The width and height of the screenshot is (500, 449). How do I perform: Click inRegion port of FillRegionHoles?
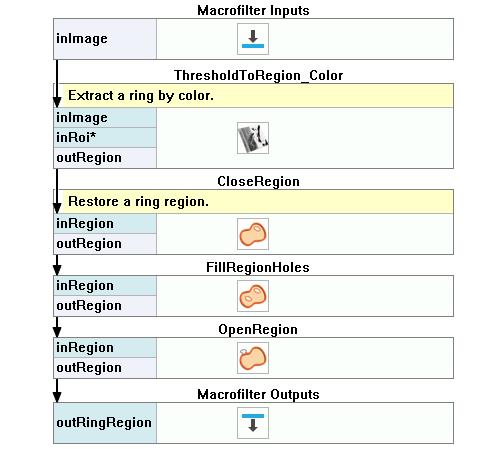pos(105,286)
